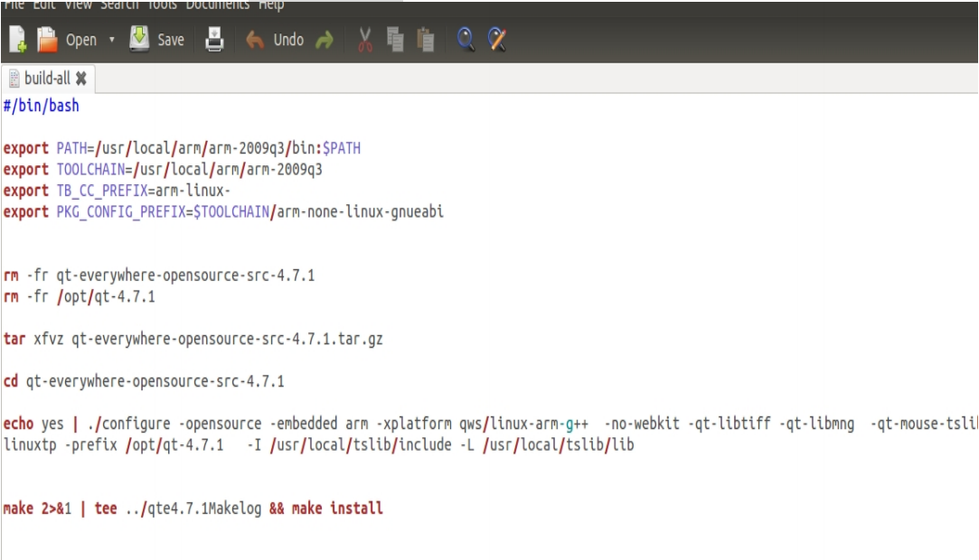Click '/usr/local/tslib/include' path

(x=361, y=445)
